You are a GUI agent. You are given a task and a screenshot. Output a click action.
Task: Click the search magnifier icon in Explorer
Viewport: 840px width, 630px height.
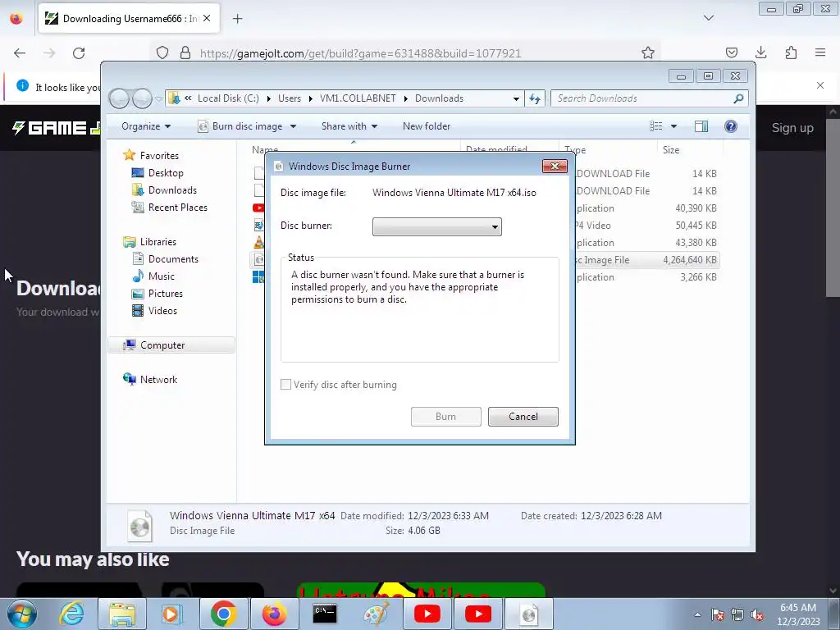739,98
